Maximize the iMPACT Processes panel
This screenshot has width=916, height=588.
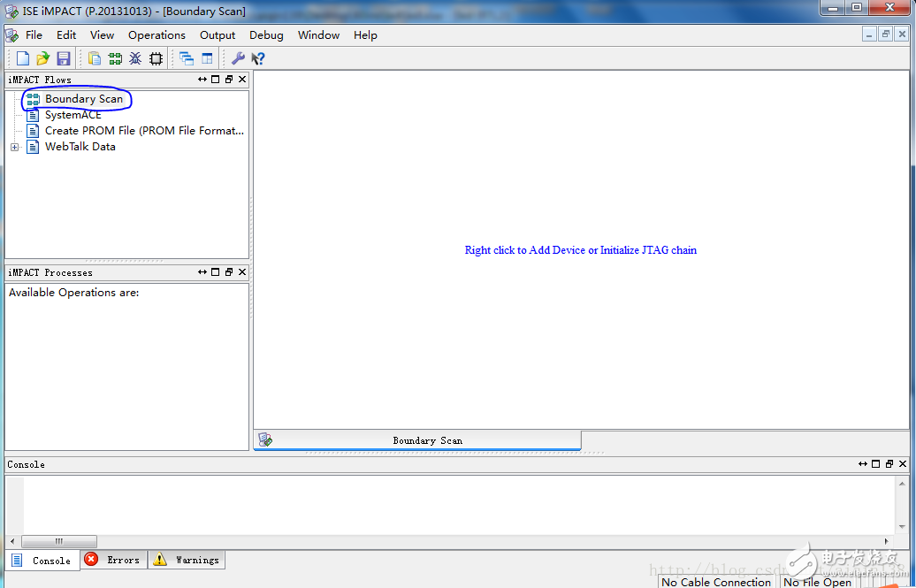click(215, 272)
